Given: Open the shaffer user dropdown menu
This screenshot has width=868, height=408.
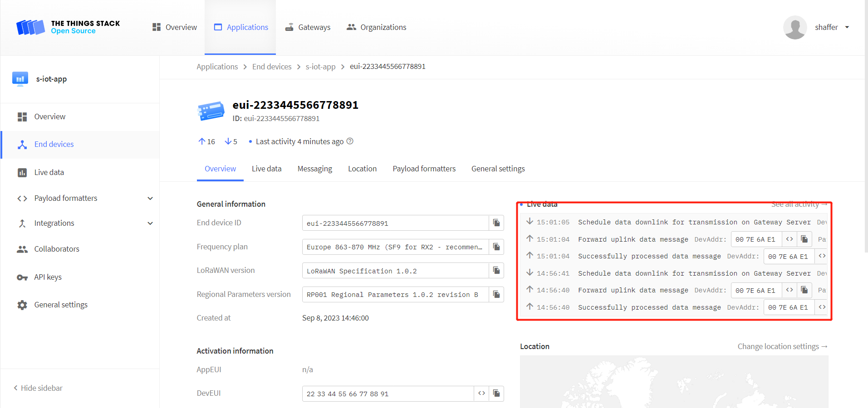Looking at the screenshot, I should 847,27.
